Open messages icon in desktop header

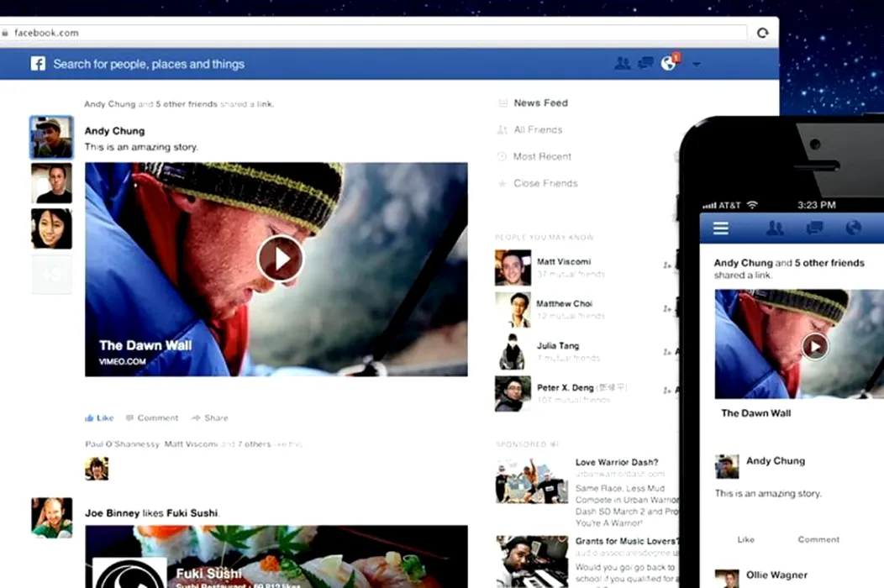pos(645,63)
